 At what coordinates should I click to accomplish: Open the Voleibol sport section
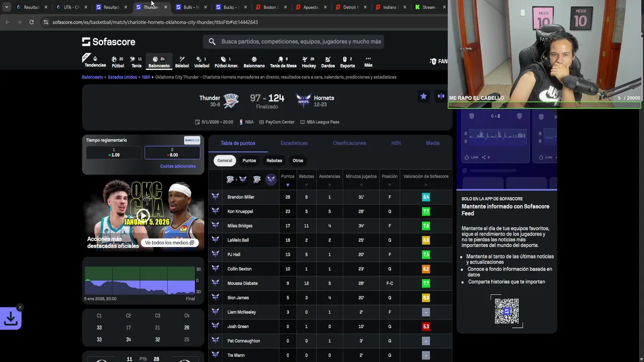(201, 62)
